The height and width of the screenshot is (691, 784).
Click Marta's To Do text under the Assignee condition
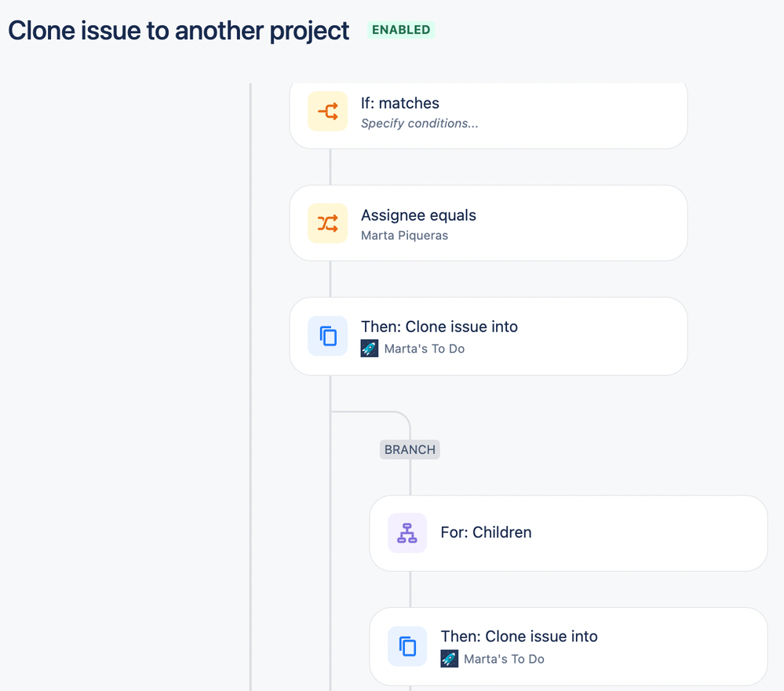(x=425, y=349)
